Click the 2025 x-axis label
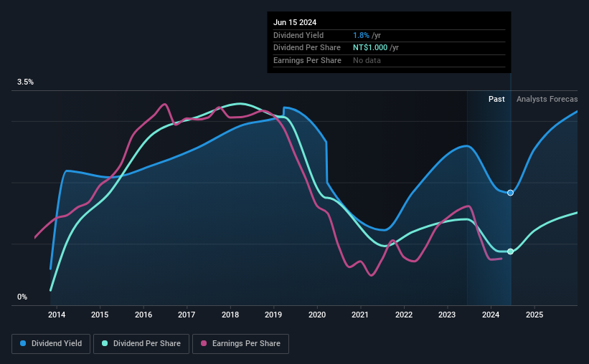This screenshot has height=364, width=589. pos(534,315)
